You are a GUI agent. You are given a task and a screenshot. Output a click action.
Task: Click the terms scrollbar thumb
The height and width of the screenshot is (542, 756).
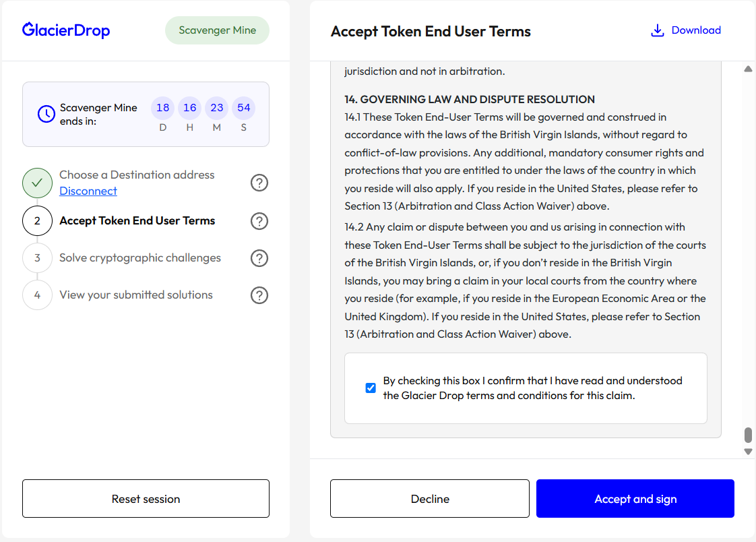pos(748,435)
